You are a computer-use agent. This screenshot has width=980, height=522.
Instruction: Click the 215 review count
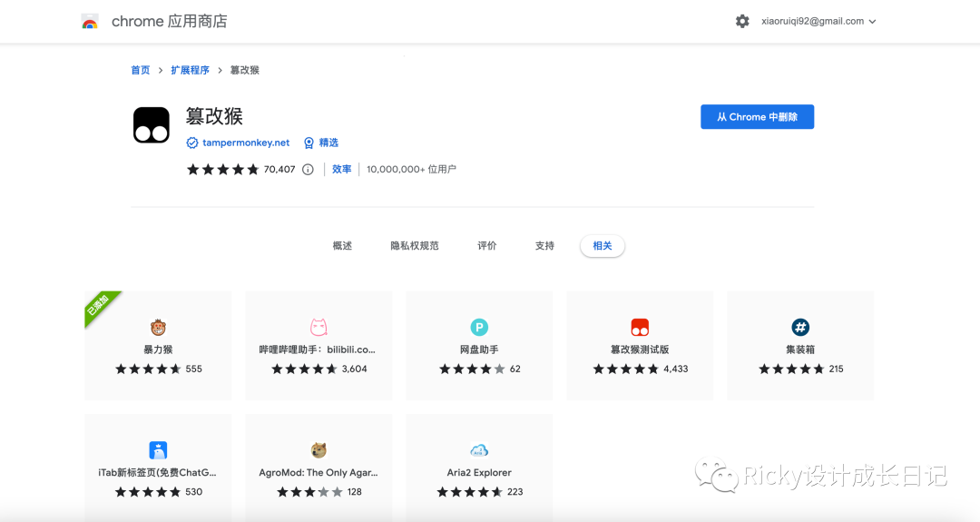tap(837, 369)
